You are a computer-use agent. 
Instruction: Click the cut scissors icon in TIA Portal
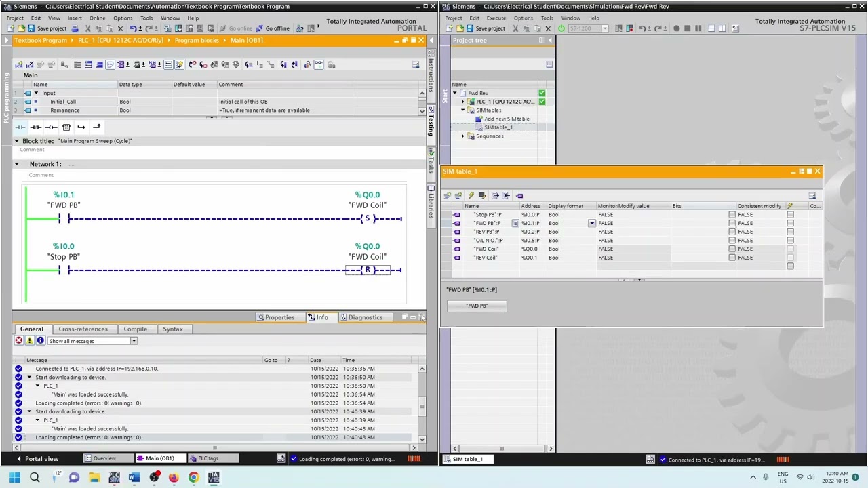point(89,28)
